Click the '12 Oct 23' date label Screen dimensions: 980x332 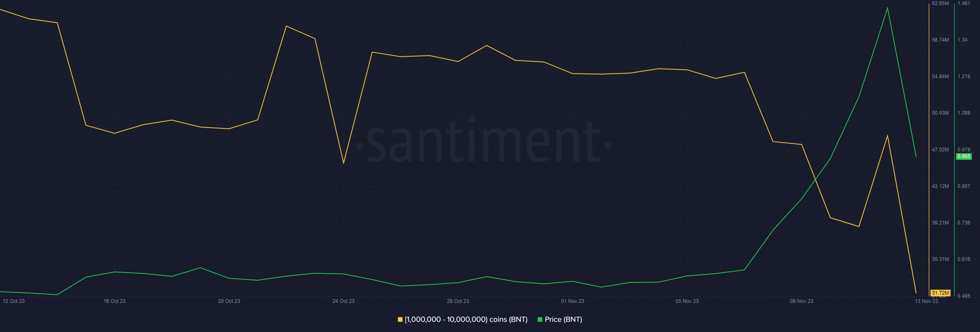(x=14, y=301)
